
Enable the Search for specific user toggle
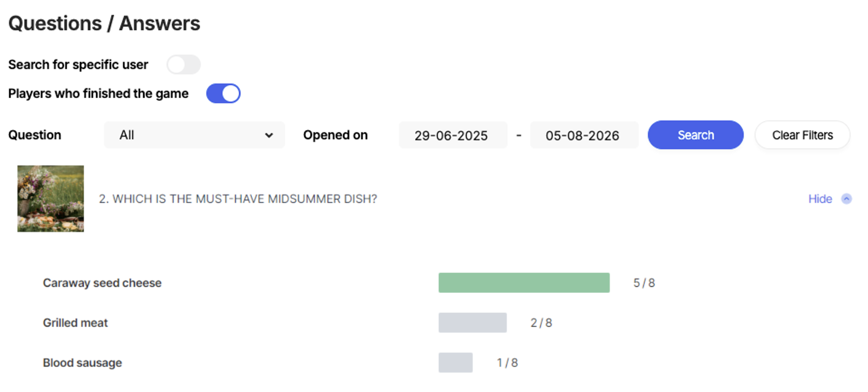[183, 65]
